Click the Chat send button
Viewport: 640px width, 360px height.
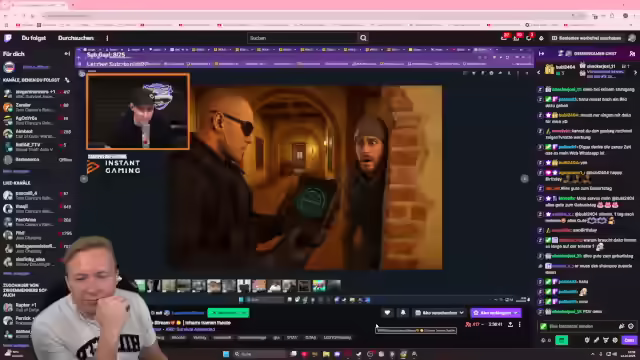[629, 340]
